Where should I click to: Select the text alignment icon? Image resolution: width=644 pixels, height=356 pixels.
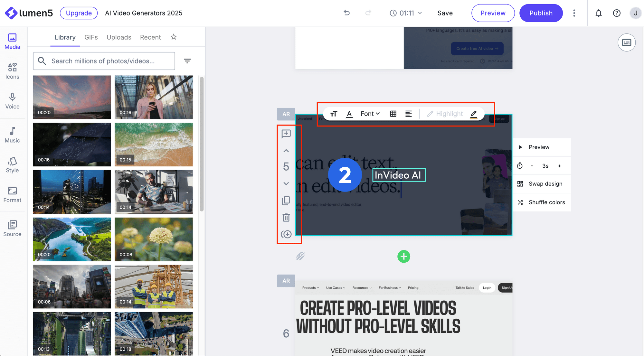[408, 114]
